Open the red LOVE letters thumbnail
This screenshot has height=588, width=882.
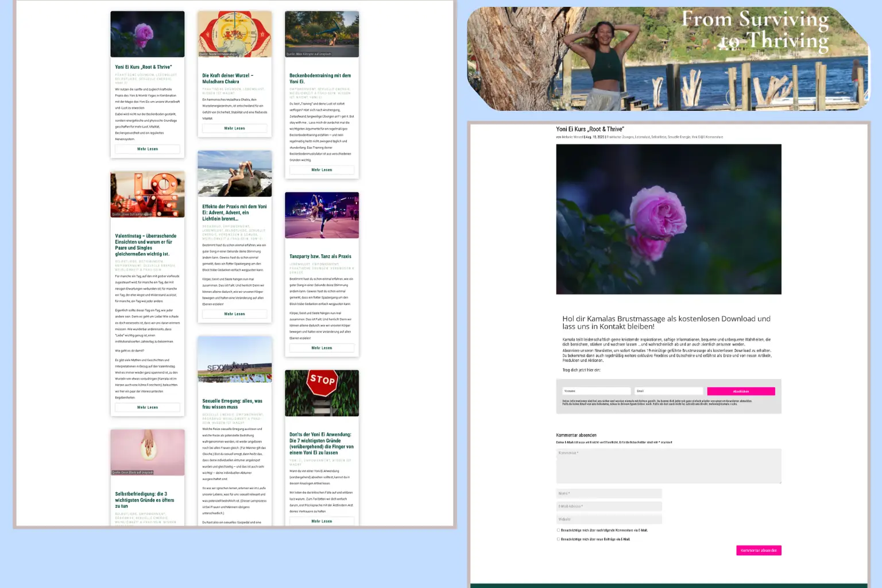coord(148,194)
